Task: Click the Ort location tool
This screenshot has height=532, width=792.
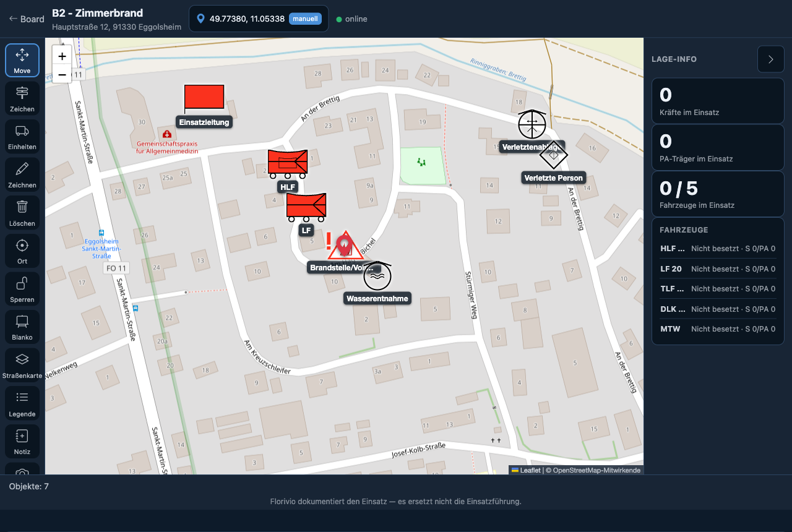Action: (x=22, y=251)
